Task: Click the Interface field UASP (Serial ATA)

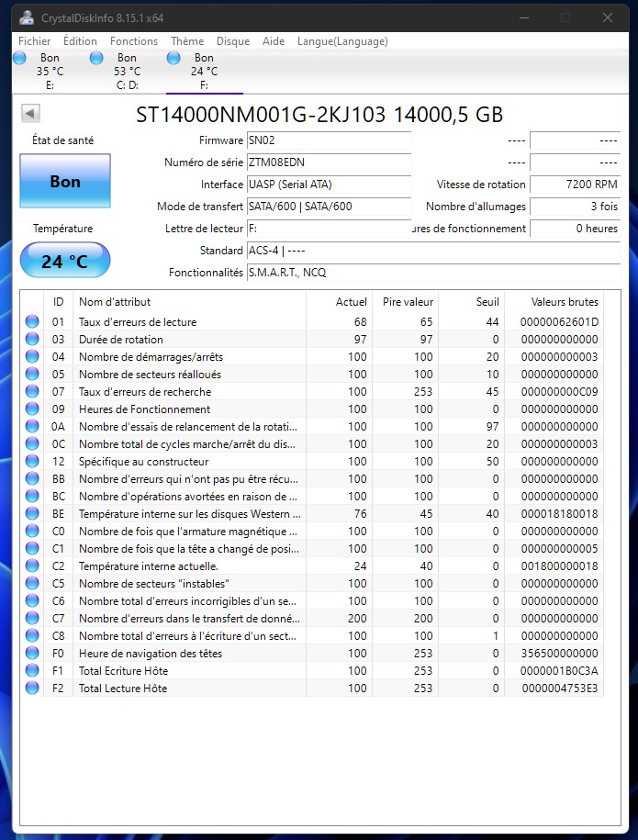Action: coord(329,185)
